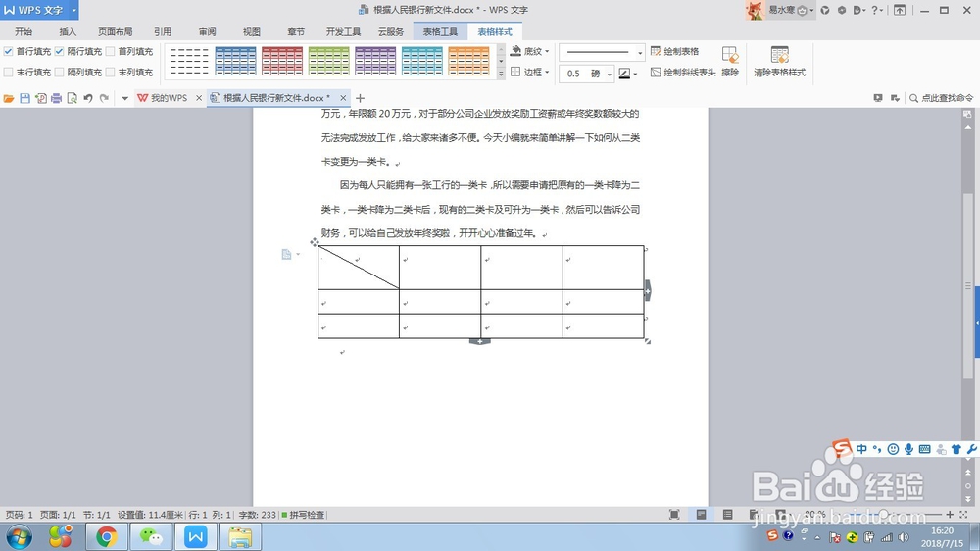
Task: Clear table style (清除表格样式)
Action: coord(779,62)
